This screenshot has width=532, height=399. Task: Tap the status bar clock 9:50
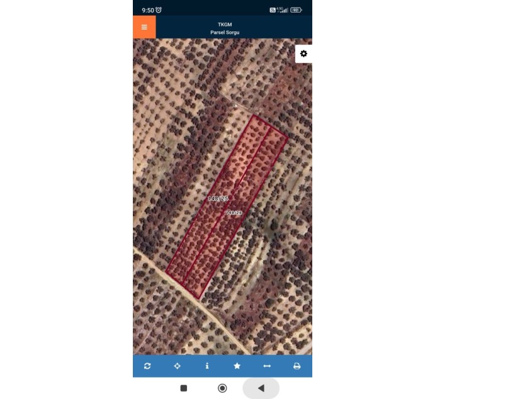pyautogui.click(x=148, y=10)
